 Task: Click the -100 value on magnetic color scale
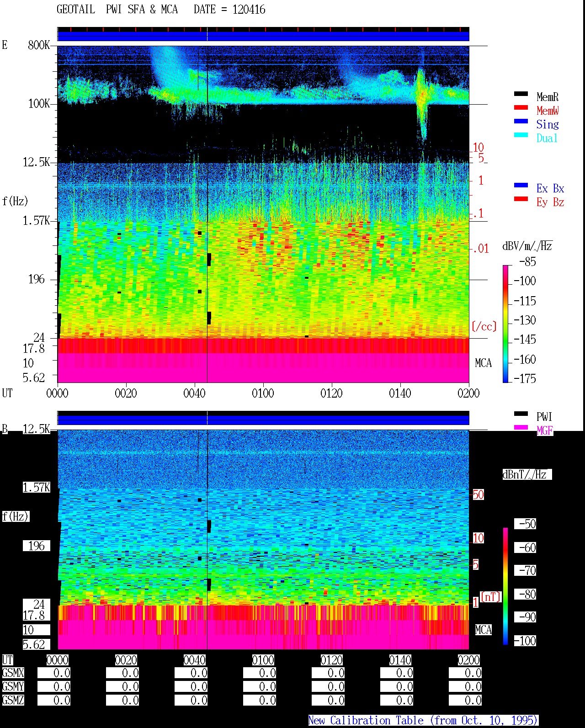point(525,641)
